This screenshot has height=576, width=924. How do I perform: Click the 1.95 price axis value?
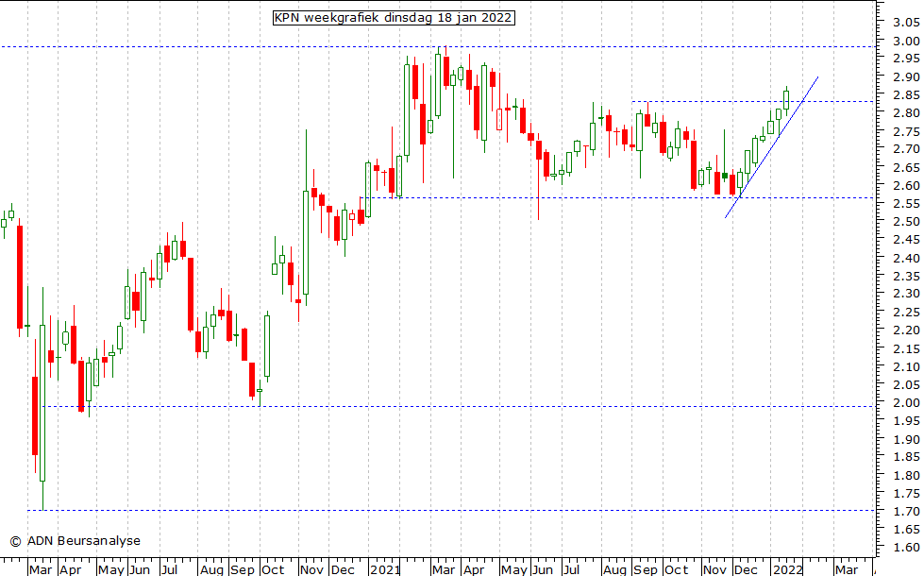906,420
